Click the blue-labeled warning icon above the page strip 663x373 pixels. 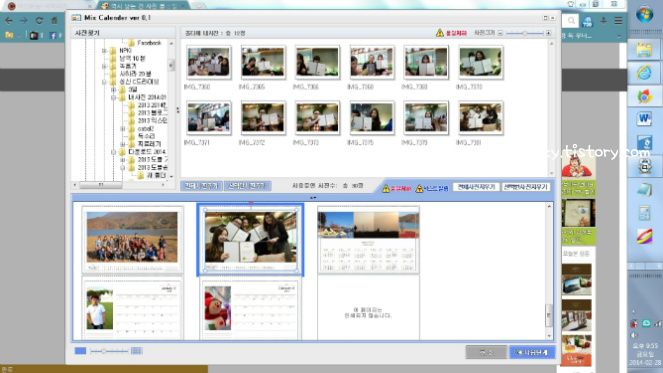click(x=419, y=188)
